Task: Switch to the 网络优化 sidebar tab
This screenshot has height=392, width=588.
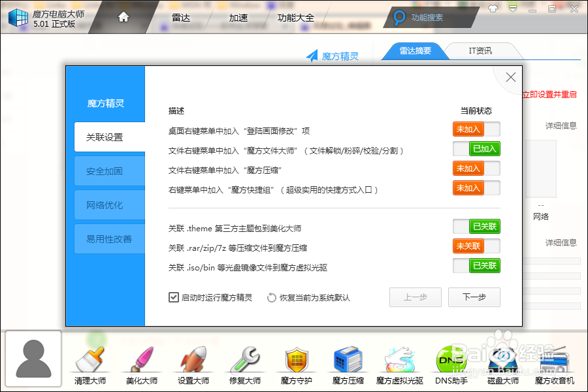Action: point(110,204)
